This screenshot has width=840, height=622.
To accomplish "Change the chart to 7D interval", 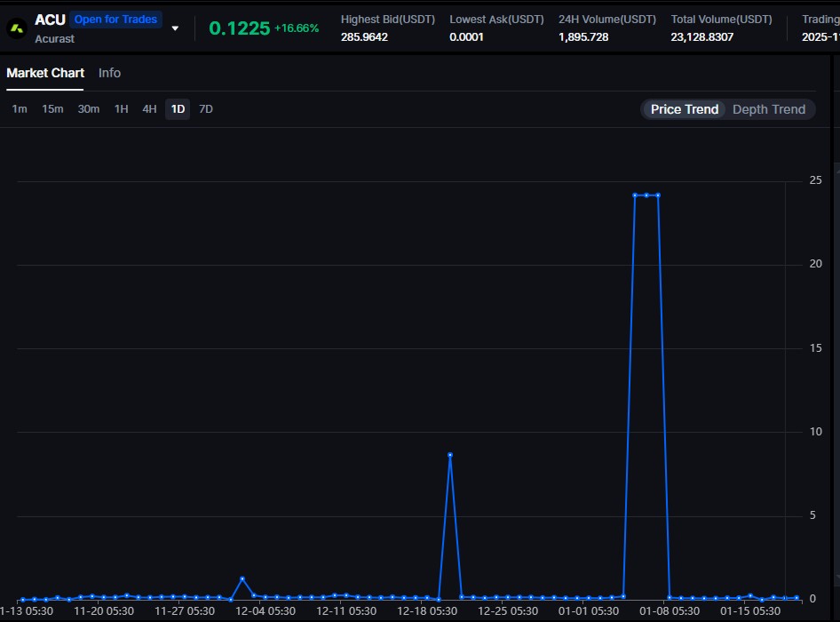I will pyautogui.click(x=206, y=109).
